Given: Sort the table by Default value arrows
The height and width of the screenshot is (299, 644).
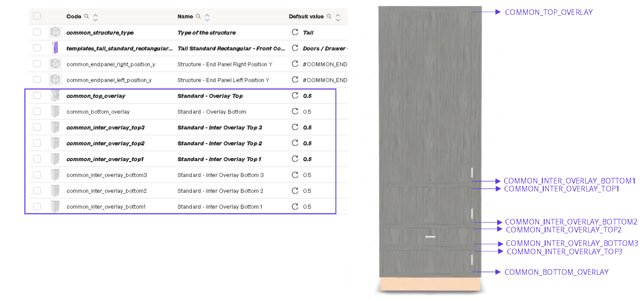Looking at the screenshot, I should coord(338,17).
